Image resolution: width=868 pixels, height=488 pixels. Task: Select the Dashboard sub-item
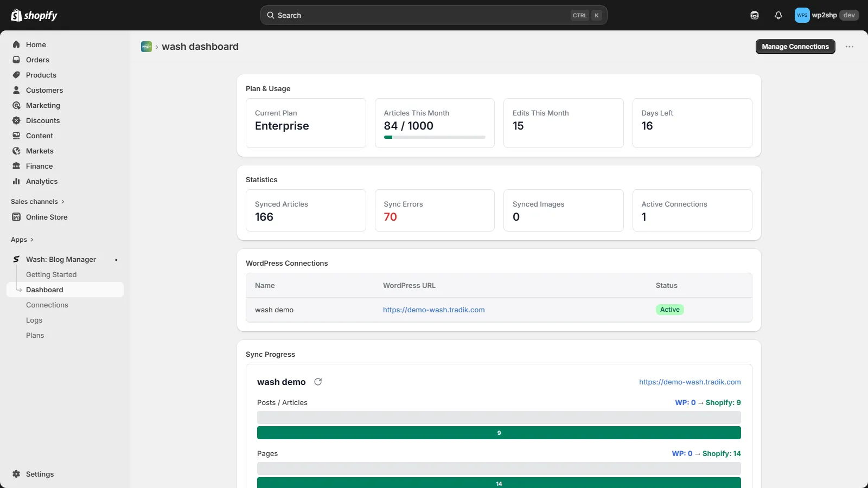(65, 290)
